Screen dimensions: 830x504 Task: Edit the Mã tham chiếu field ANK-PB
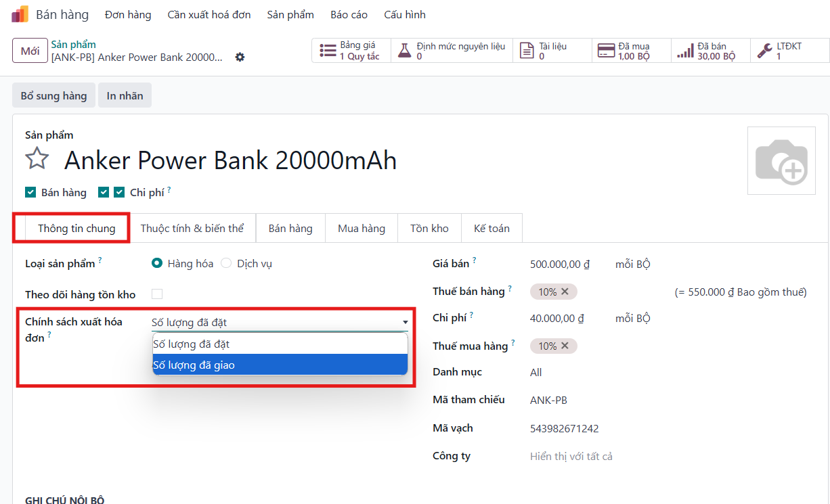549,400
